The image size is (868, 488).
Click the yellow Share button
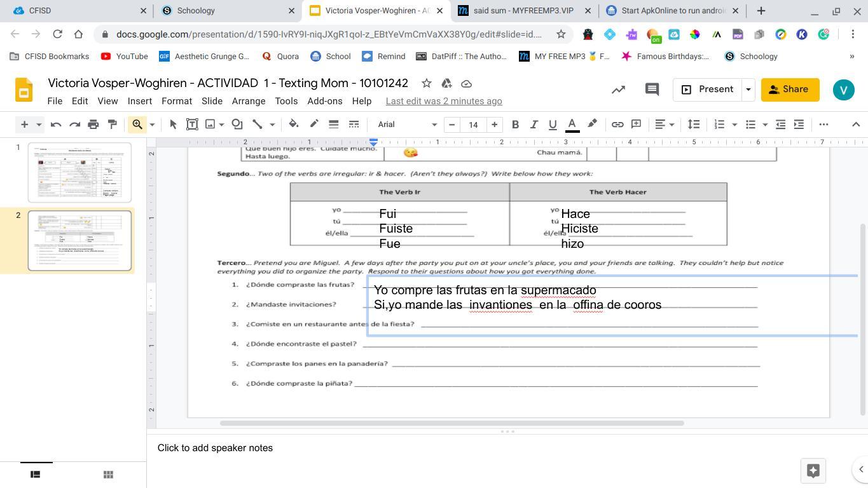[789, 90]
